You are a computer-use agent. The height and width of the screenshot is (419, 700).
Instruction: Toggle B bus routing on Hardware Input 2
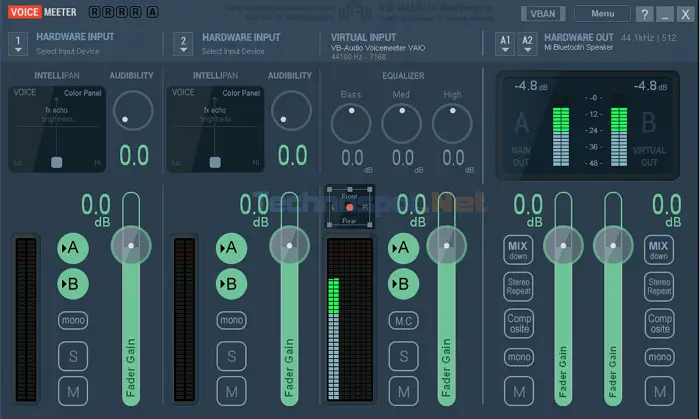pos(231,284)
